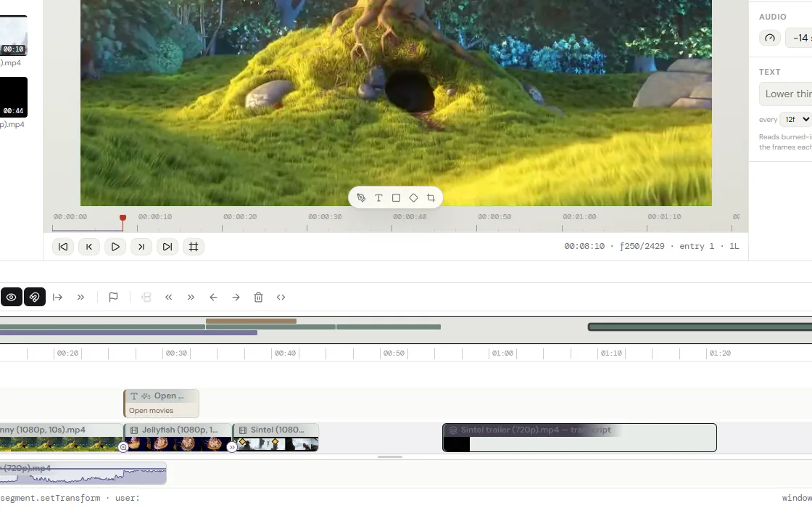Open the 'every 12f' frame interval dropdown
The width and height of the screenshot is (812, 508).
[x=797, y=119]
